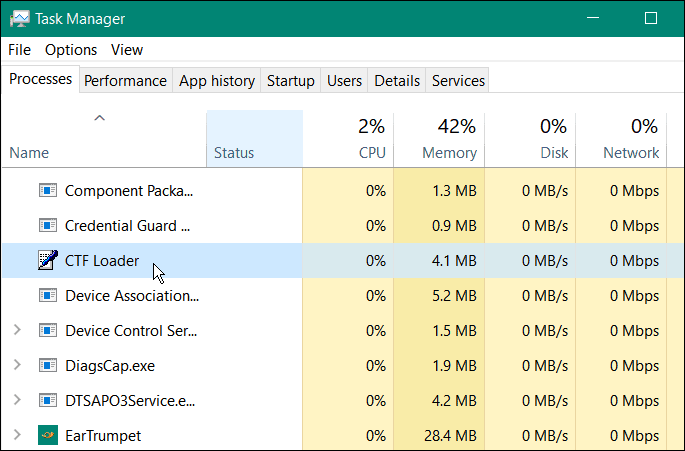Switch to the Users tab
The width and height of the screenshot is (685, 451).
click(x=344, y=81)
